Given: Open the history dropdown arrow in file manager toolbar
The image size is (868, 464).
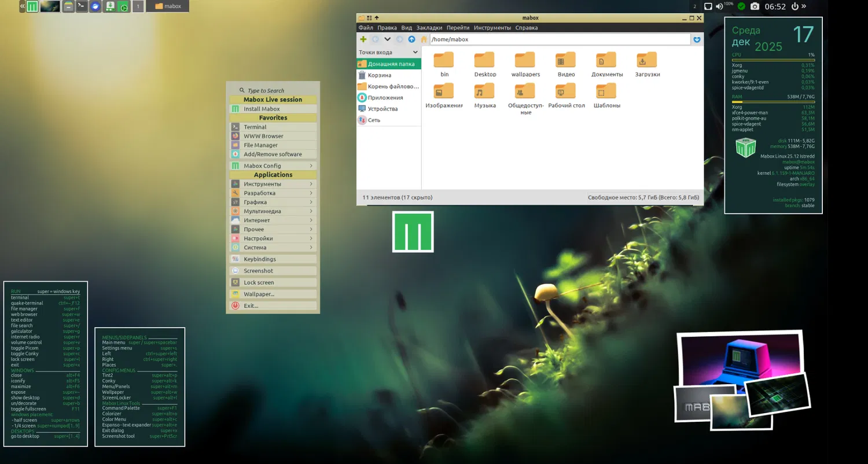Looking at the screenshot, I should pos(387,39).
